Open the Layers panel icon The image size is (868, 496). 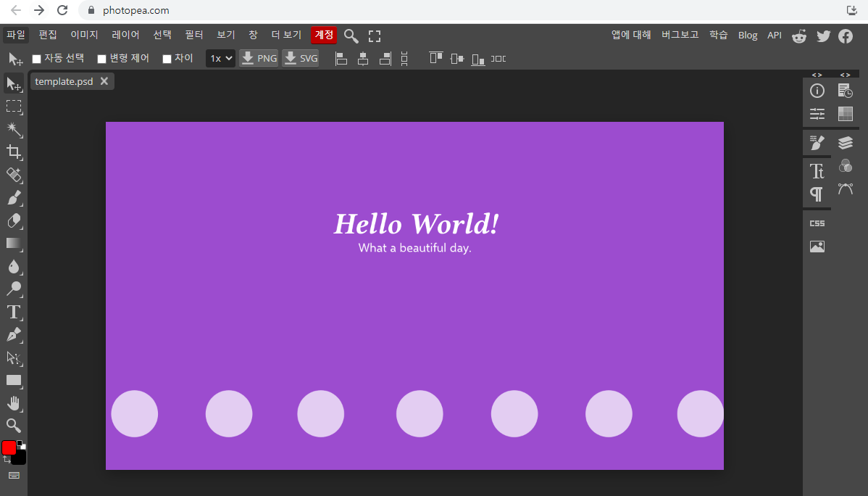tap(846, 142)
